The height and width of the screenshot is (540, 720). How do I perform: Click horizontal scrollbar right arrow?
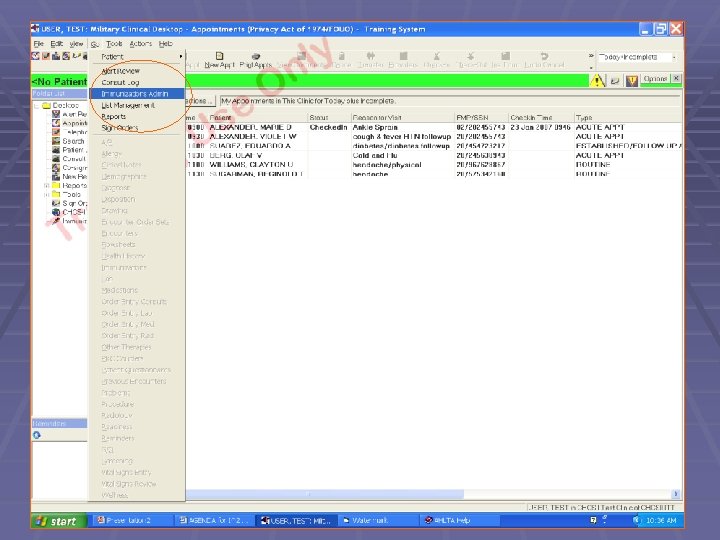(675, 494)
